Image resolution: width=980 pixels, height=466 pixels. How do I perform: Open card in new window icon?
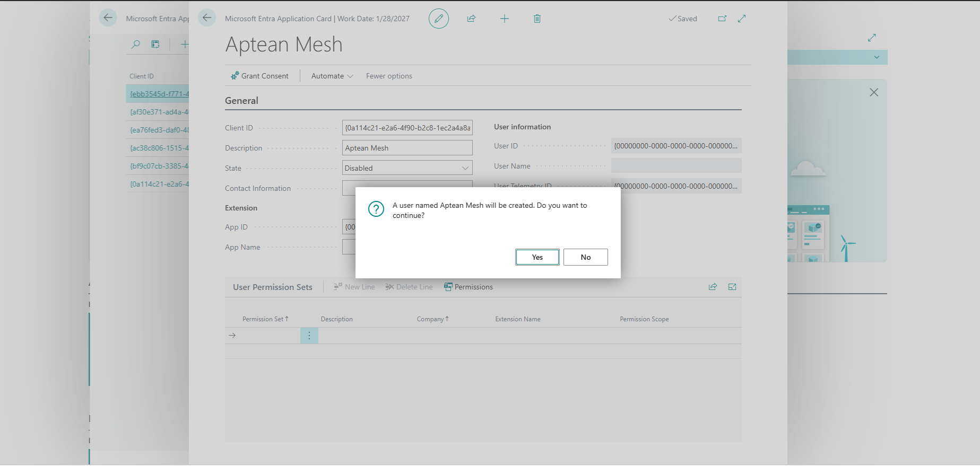(x=722, y=19)
